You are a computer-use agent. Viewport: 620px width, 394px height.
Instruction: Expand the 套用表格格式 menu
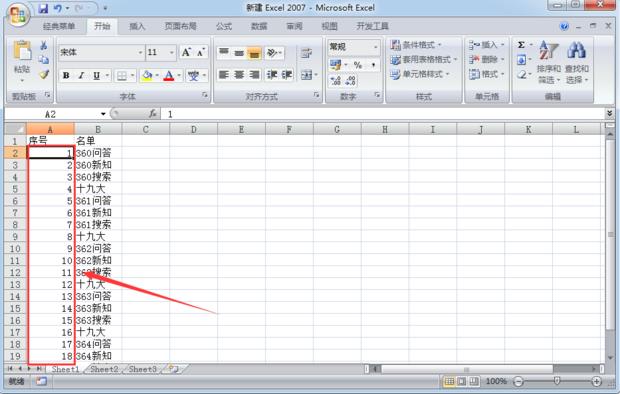tap(423, 59)
